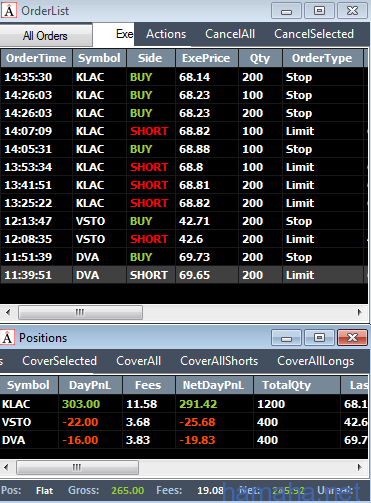Select the KLAC row in Positions
This screenshot has width=371, height=503.
point(184,404)
